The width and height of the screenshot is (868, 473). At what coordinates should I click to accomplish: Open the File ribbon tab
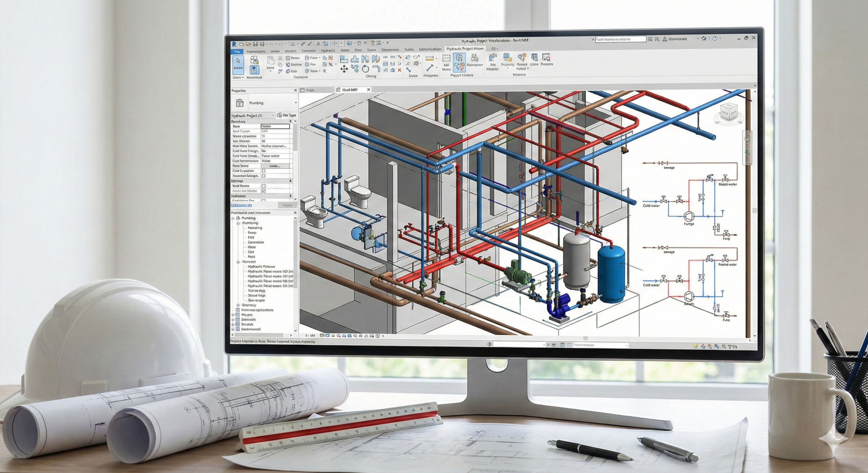click(237, 52)
